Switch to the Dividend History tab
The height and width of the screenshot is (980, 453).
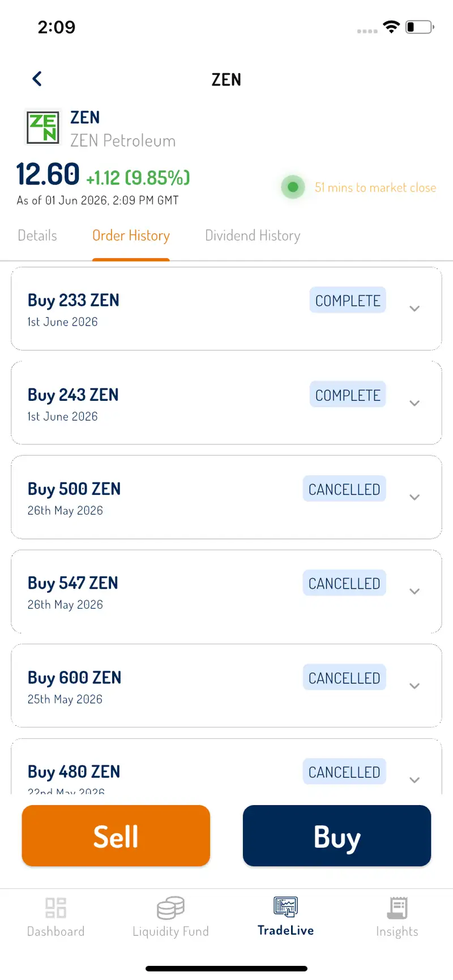point(253,236)
